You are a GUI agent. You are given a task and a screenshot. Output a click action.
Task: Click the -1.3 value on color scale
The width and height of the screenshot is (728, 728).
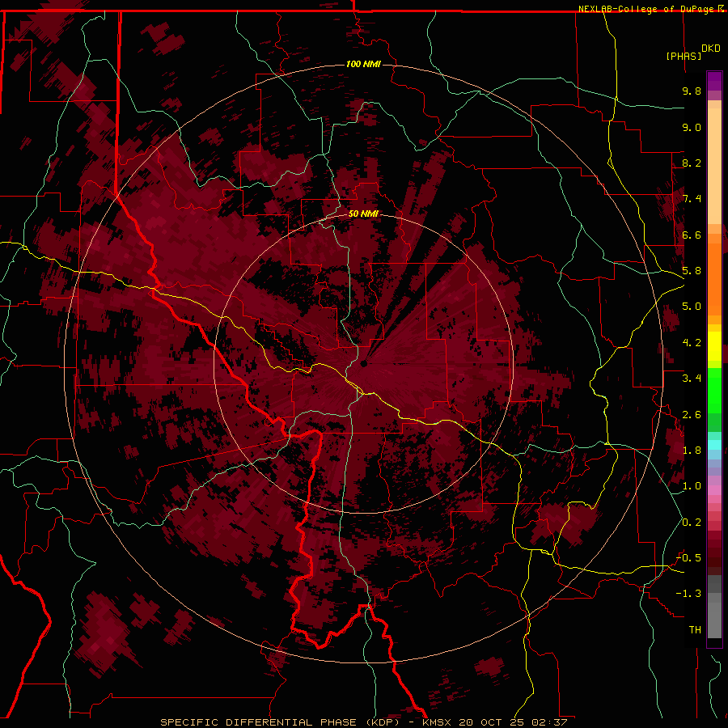pyautogui.click(x=689, y=594)
